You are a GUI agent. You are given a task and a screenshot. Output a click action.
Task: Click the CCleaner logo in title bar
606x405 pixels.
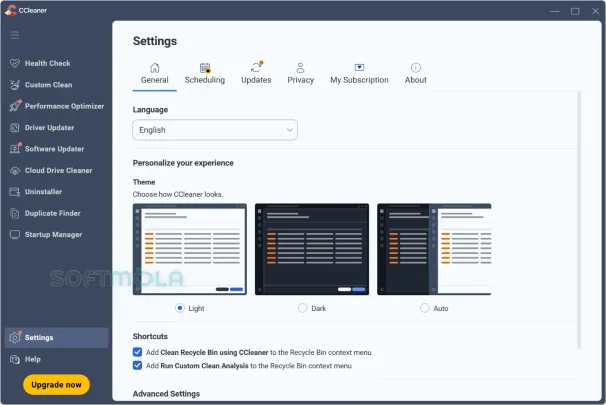click(x=10, y=10)
